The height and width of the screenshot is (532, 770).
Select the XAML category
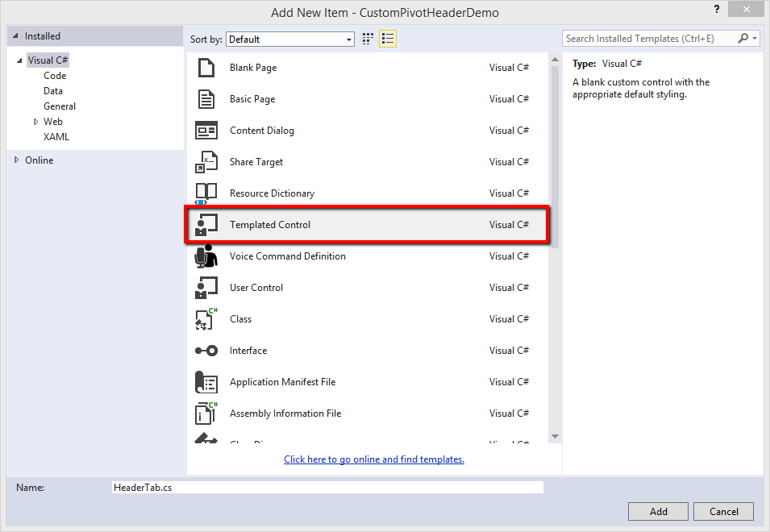[56, 137]
